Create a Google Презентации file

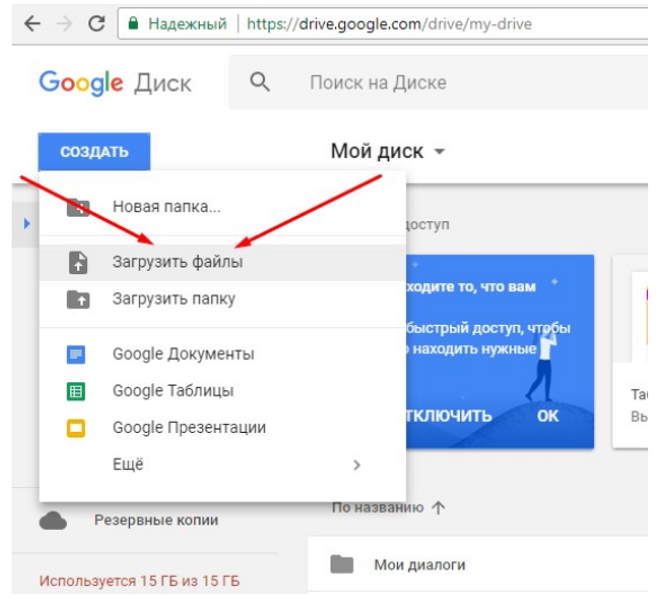(222, 427)
